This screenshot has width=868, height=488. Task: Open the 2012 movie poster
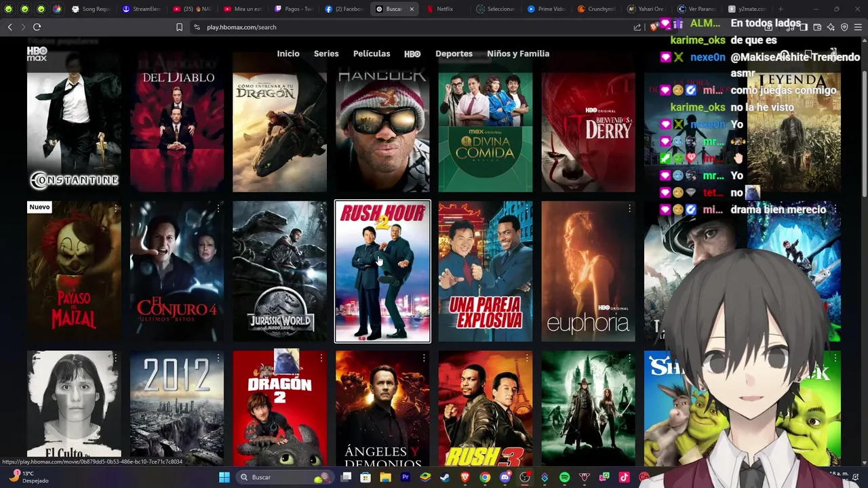[x=177, y=408]
